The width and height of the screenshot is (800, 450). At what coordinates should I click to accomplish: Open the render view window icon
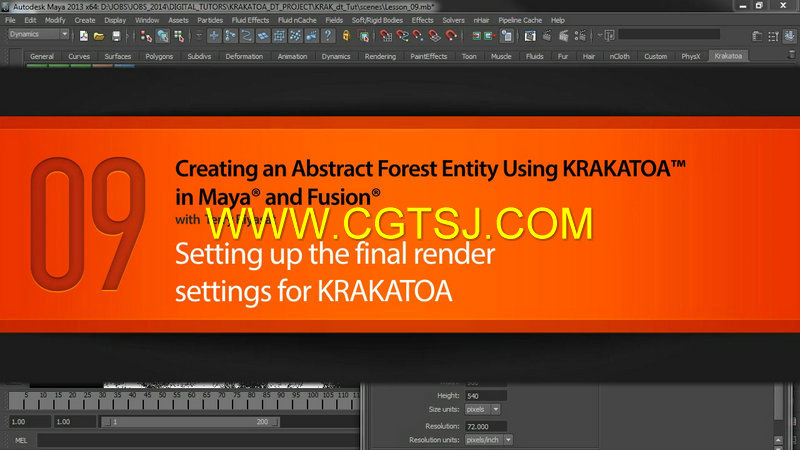click(530, 36)
